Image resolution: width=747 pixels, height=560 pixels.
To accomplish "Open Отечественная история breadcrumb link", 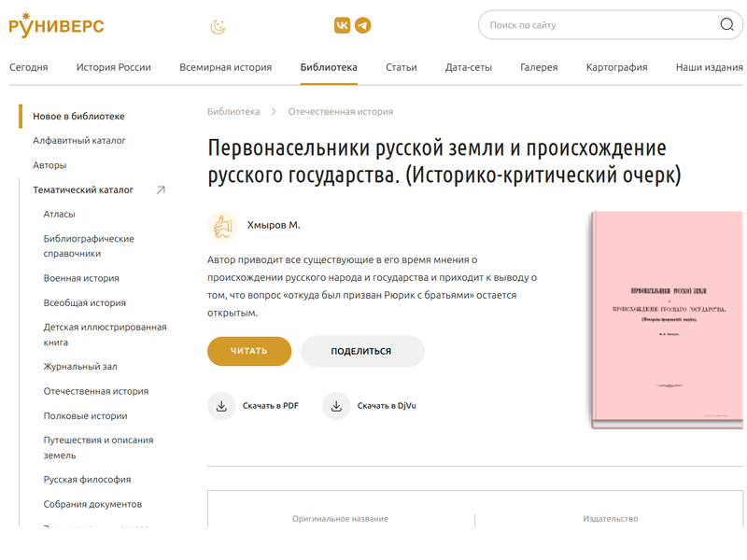I will pyautogui.click(x=341, y=111).
